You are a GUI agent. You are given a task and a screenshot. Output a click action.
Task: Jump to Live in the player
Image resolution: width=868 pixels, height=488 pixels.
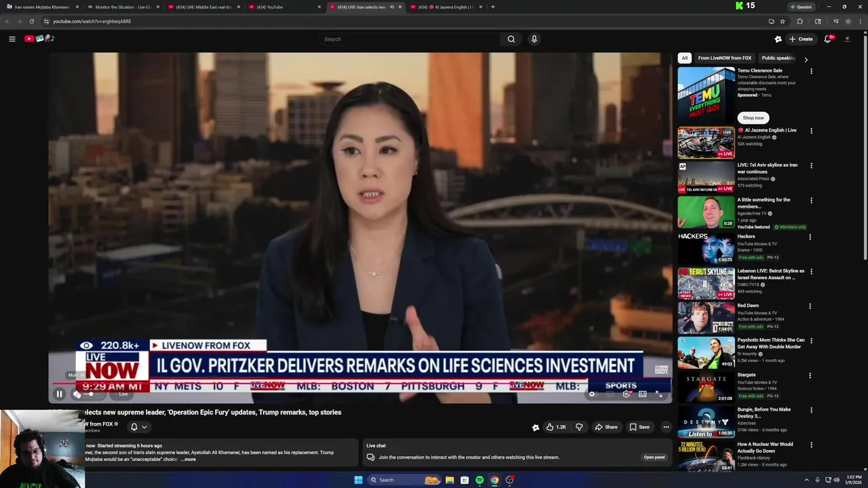[x=123, y=394]
